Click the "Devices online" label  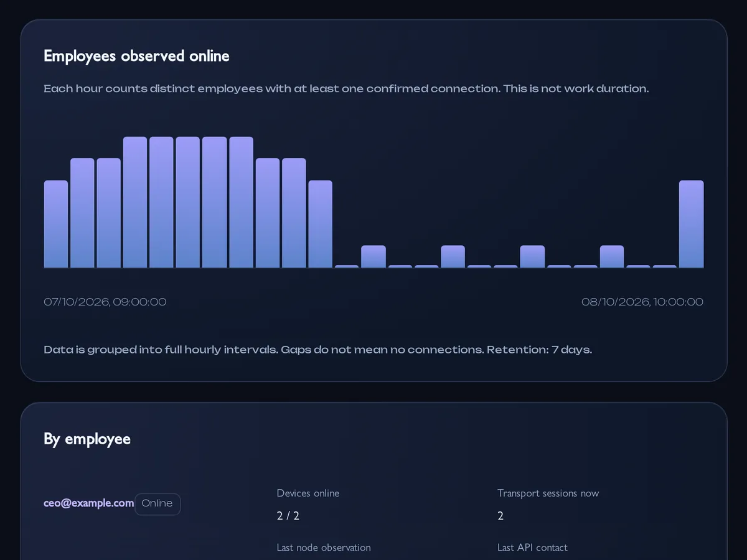click(x=308, y=493)
